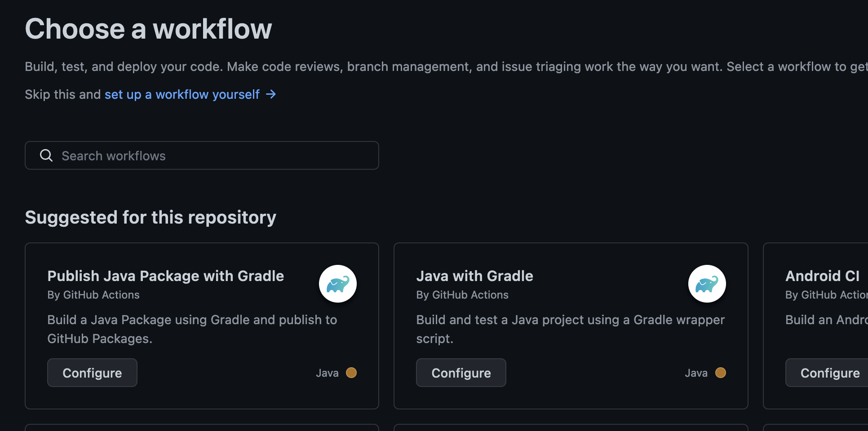Click the search magnifier icon
This screenshot has width=868, height=431.
point(46,155)
